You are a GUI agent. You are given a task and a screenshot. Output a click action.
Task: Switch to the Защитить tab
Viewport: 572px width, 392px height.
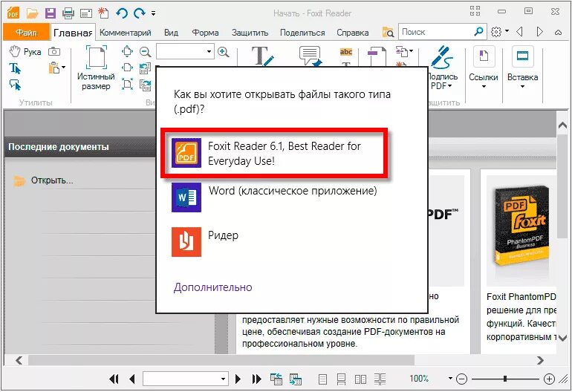click(x=250, y=33)
